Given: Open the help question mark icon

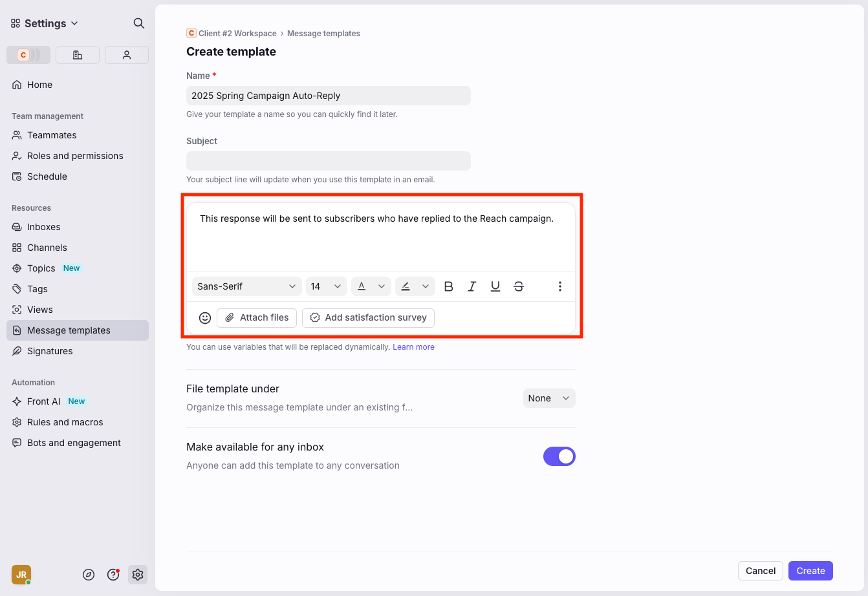Looking at the screenshot, I should 113,575.
